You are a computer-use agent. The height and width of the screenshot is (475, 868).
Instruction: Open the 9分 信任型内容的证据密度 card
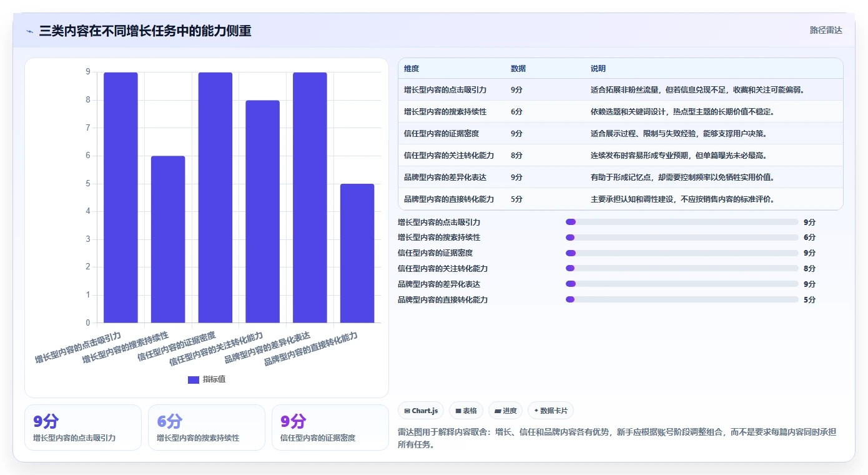[330, 427]
